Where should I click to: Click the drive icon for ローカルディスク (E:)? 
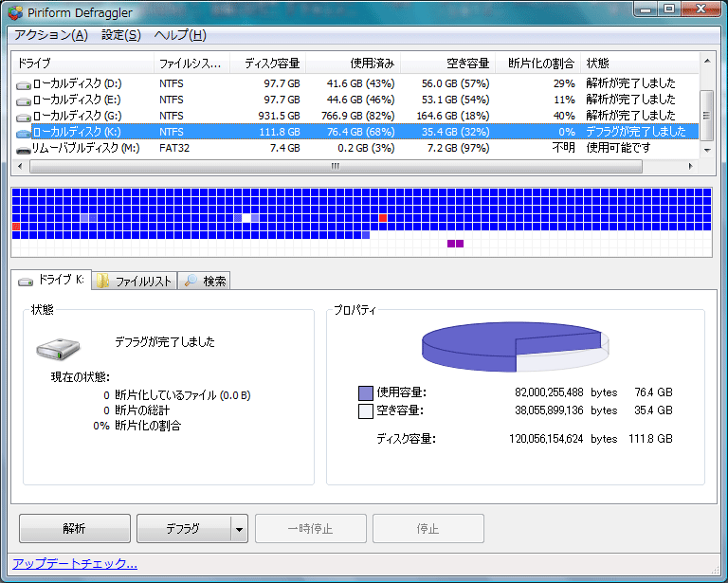[x=23, y=101]
